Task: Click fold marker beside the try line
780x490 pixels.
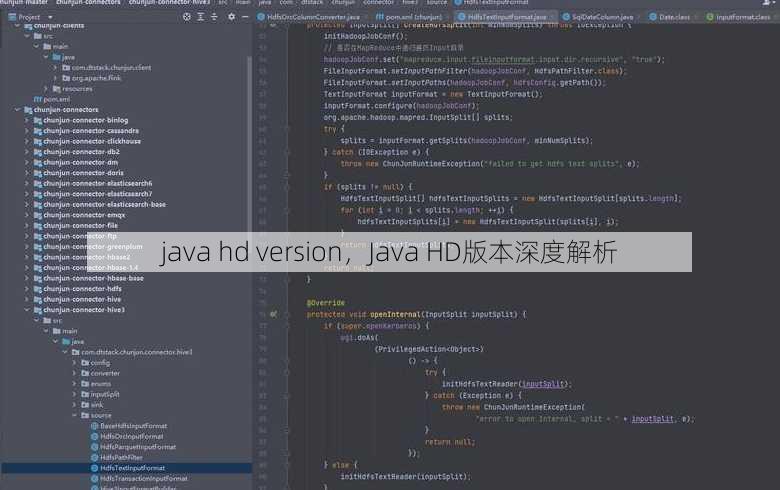Action: tap(287, 129)
